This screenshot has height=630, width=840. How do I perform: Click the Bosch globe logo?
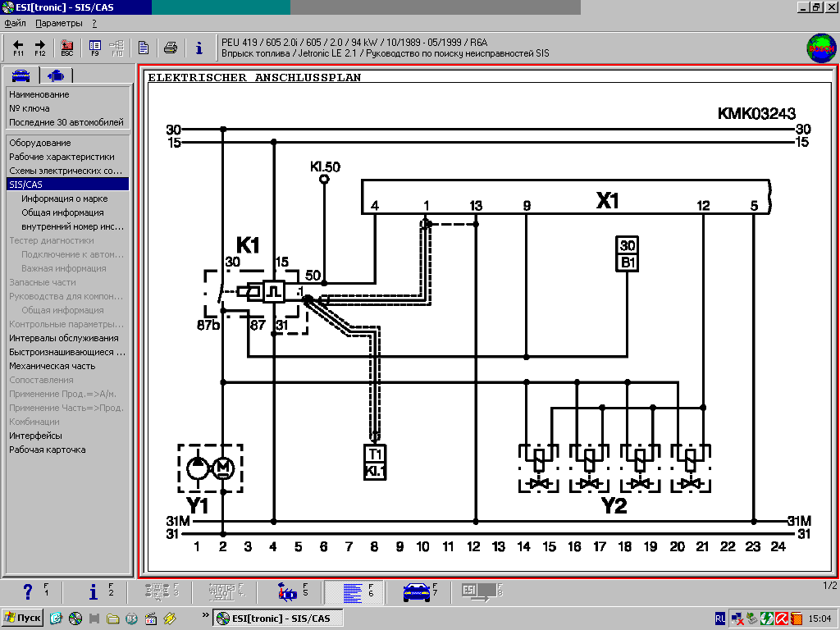(820, 48)
